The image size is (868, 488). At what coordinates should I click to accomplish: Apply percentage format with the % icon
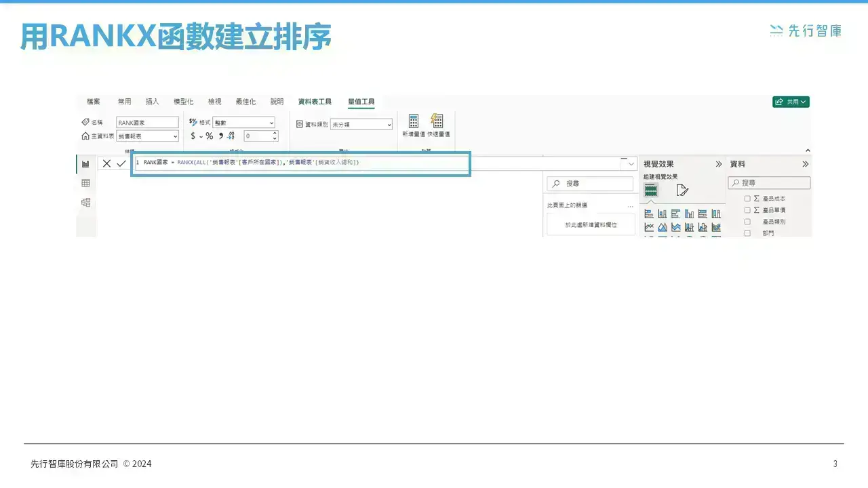(210, 136)
